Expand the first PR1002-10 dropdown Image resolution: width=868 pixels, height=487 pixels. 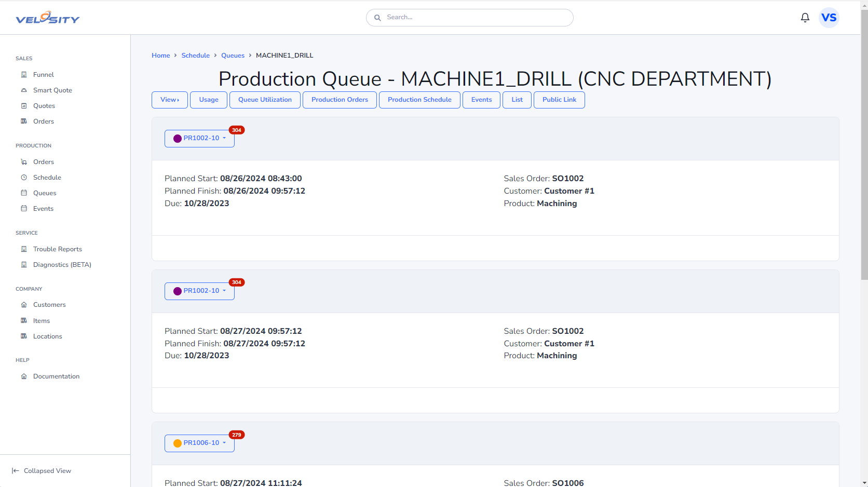200,139
